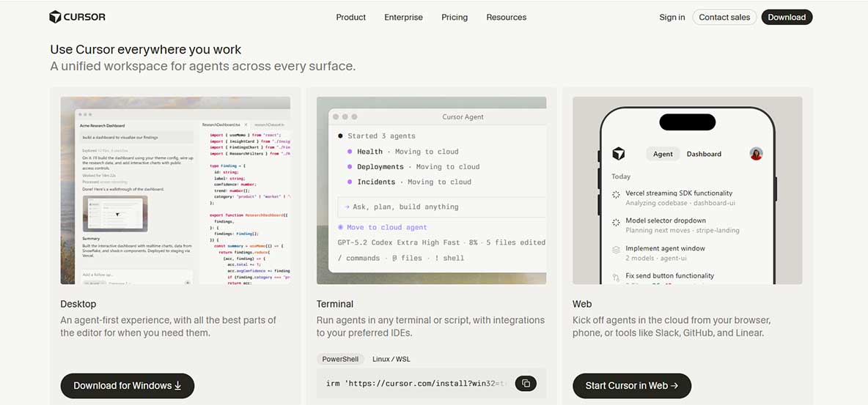The image size is (868, 405).
Task: Click 'Health · Moving to cloud' row
Action: [403, 152]
